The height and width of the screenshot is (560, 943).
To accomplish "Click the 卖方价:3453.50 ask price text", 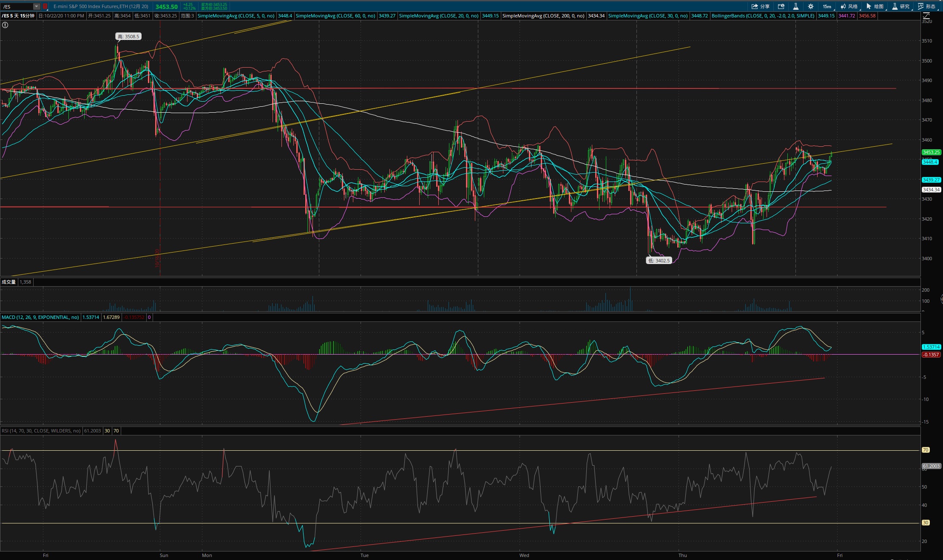I will click(x=214, y=9).
